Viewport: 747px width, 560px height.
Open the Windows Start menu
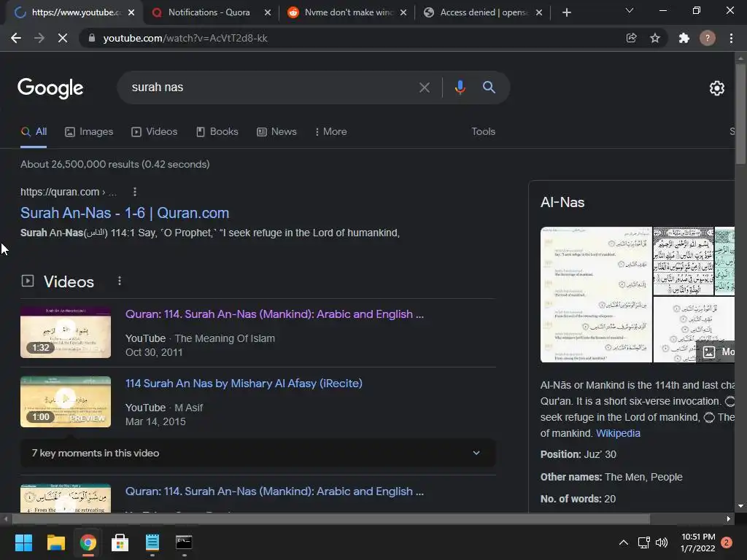point(23,542)
